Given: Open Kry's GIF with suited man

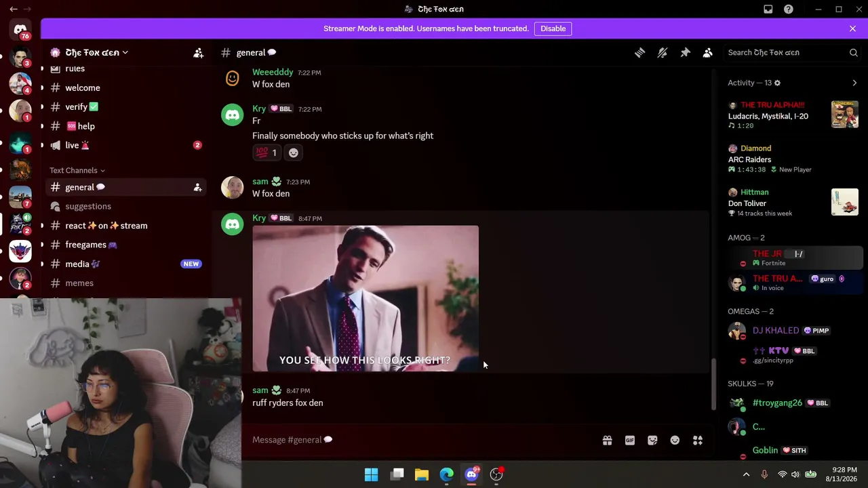Looking at the screenshot, I should (366, 298).
